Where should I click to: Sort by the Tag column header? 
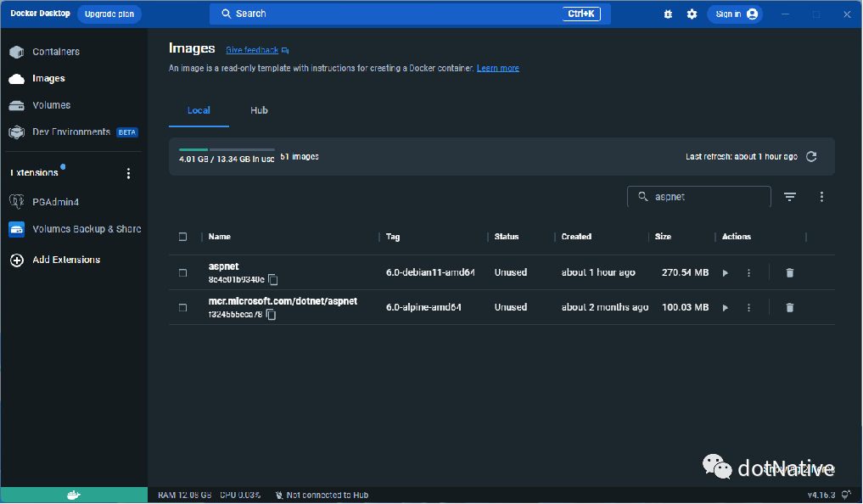(393, 237)
